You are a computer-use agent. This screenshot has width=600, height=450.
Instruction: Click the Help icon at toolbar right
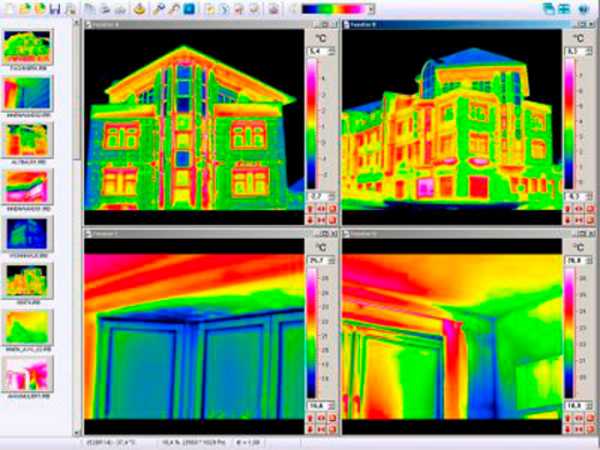(x=584, y=8)
